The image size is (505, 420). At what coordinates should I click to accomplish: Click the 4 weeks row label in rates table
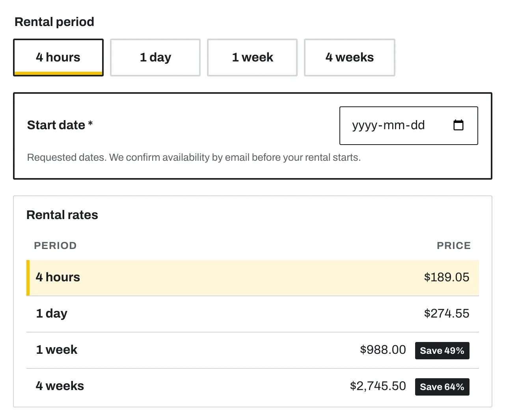click(x=60, y=386)
